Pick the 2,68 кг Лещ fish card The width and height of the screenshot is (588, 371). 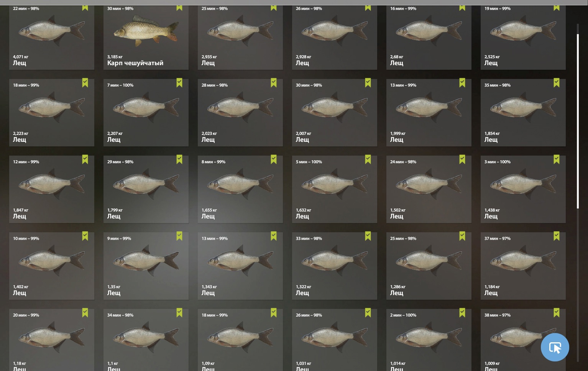coord(429,38)
